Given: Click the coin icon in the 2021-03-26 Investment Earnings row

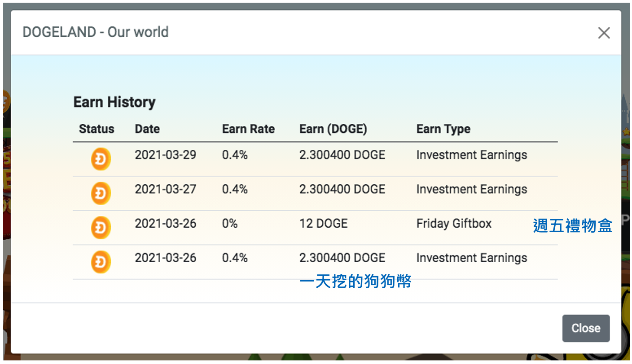Looking at the screenshot, I should [101, 262].
